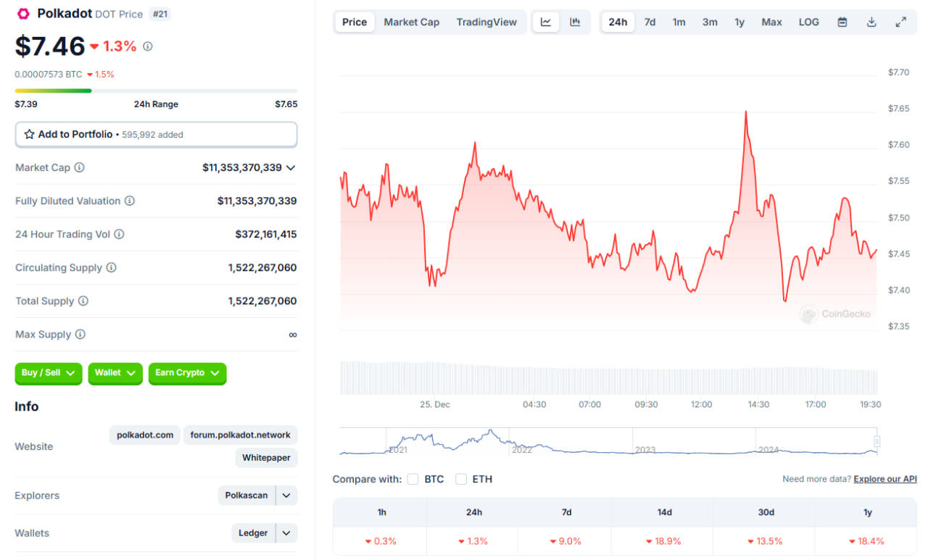Click the 14d change value 18.9%
Image resolution: width=928 pixels, height=560 pixels.
[x=663, y=541]
